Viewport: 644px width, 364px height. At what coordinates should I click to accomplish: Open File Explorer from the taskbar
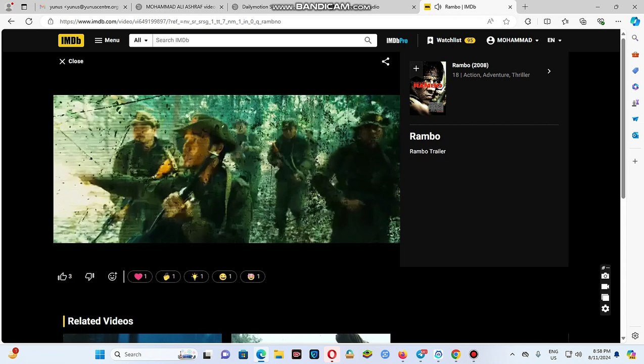pyautogui.click(x=279, y=354)
